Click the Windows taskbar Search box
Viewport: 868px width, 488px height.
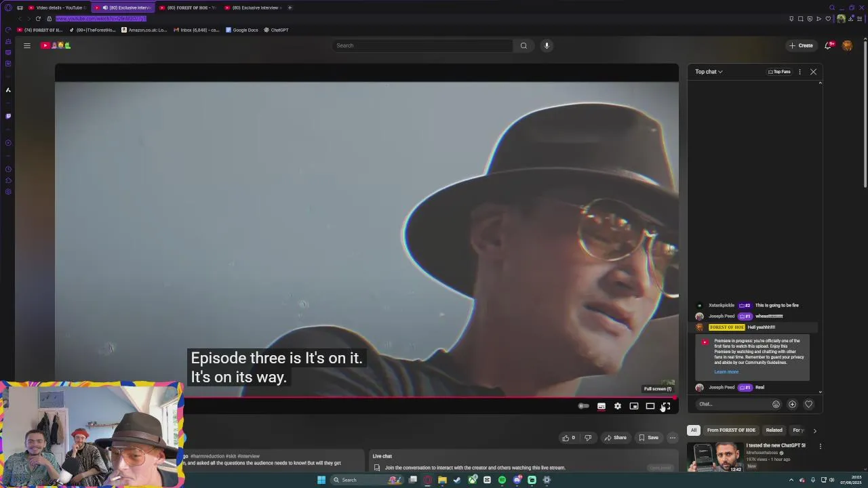367,480
